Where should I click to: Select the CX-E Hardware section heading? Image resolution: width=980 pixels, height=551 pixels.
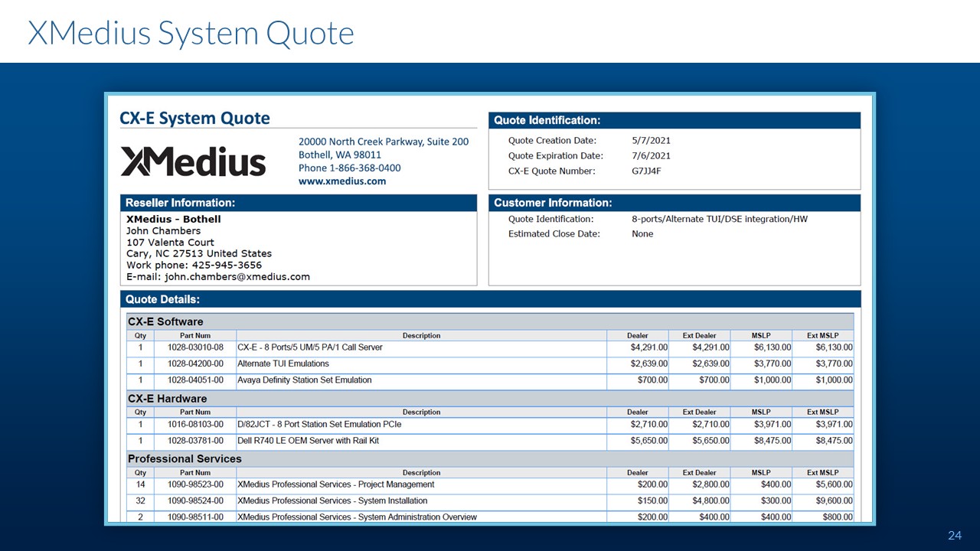pos(167,399)
